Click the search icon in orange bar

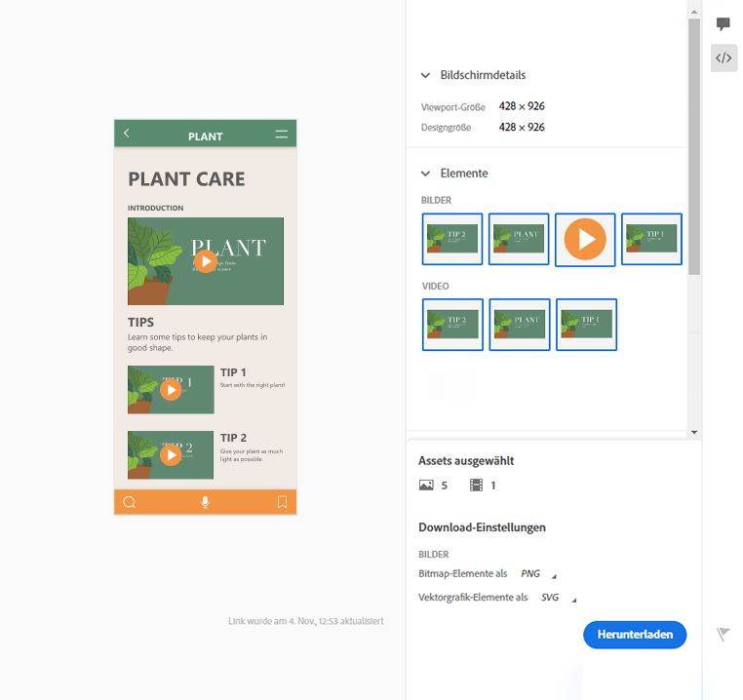(x=130, y=502)
